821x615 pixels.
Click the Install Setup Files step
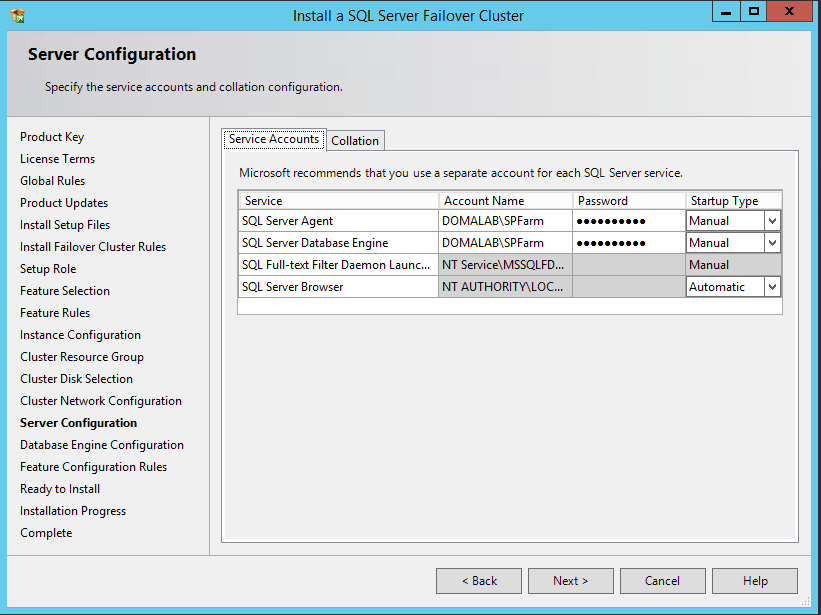pos(65,225)
